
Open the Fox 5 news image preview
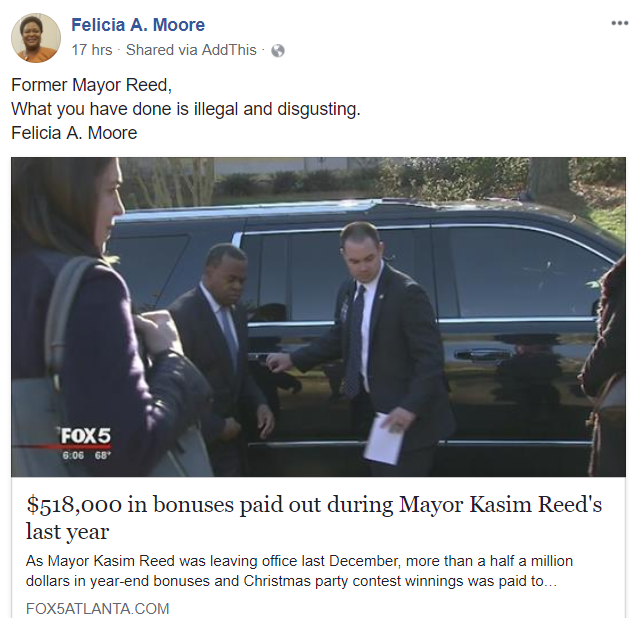(318, 317)
